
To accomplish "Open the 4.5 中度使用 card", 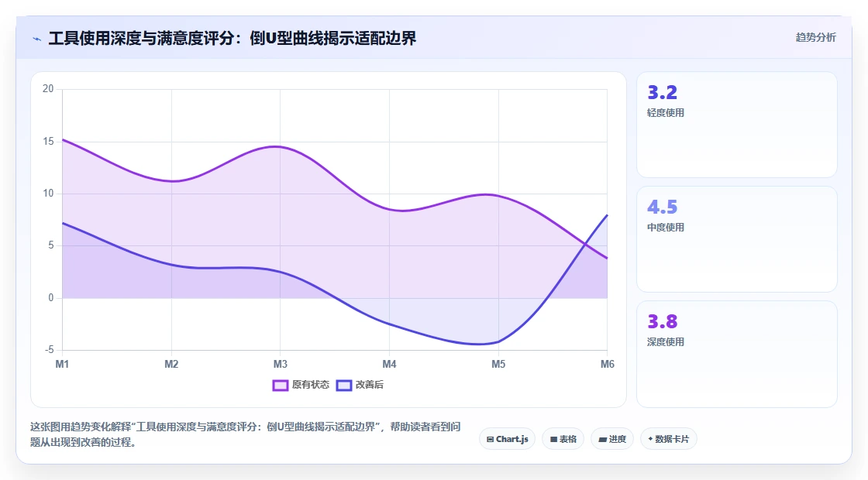I will pos(737,239).
